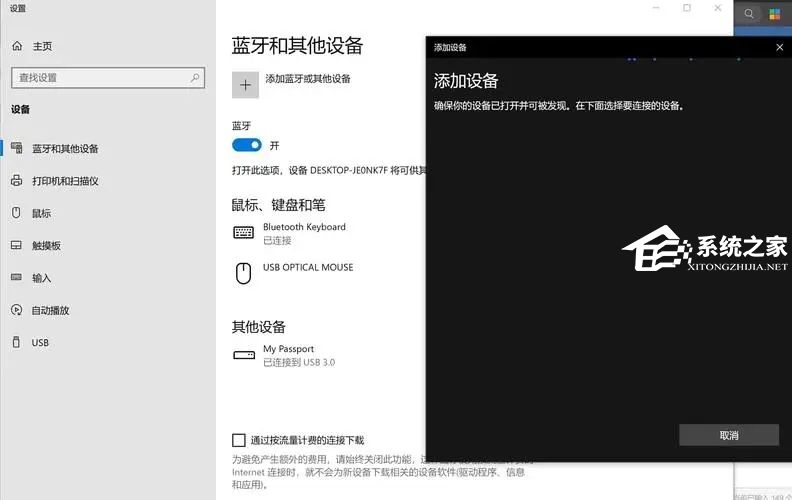
Task: Click the keyboard input icon in the sidebar
Action: tap(16, 277)
